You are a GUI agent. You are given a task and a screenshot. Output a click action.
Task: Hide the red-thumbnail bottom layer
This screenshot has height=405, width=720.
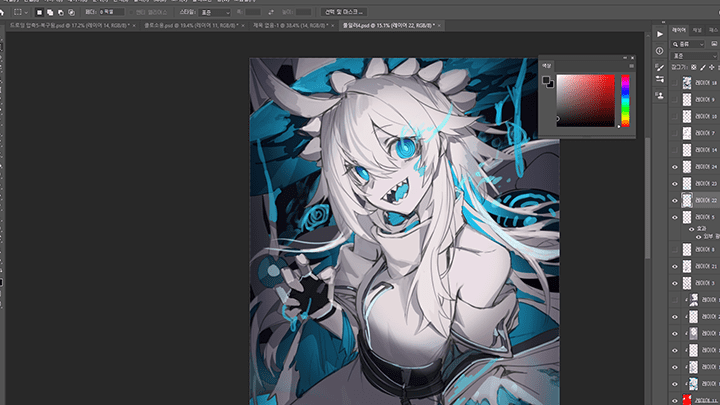coord(675,400)
